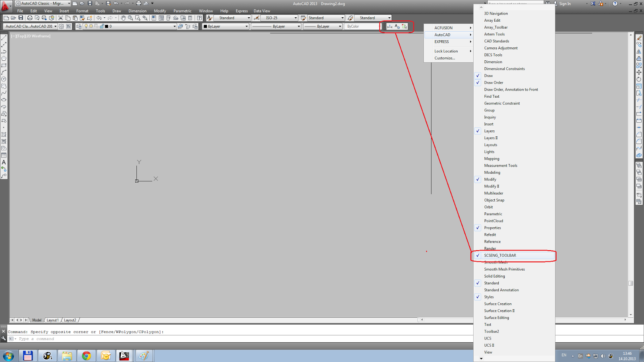Expand the ACFUSION submenu
644x362 pixels.
pyautogui.click(x=449, y=28)
